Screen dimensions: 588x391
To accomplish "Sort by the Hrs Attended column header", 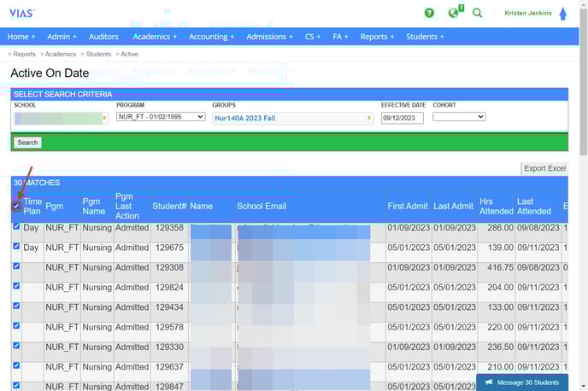I will click(496, 207).
